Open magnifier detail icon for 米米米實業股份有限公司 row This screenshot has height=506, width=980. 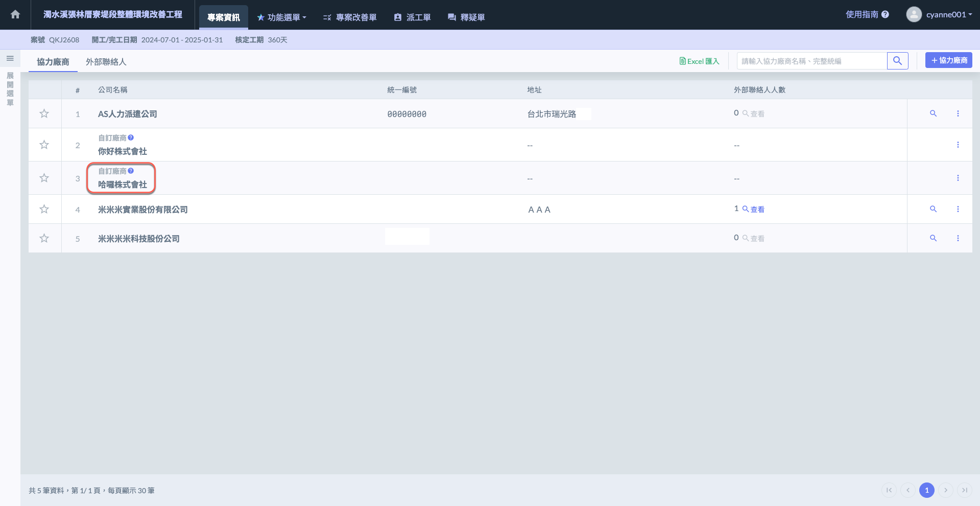(933, 209)
